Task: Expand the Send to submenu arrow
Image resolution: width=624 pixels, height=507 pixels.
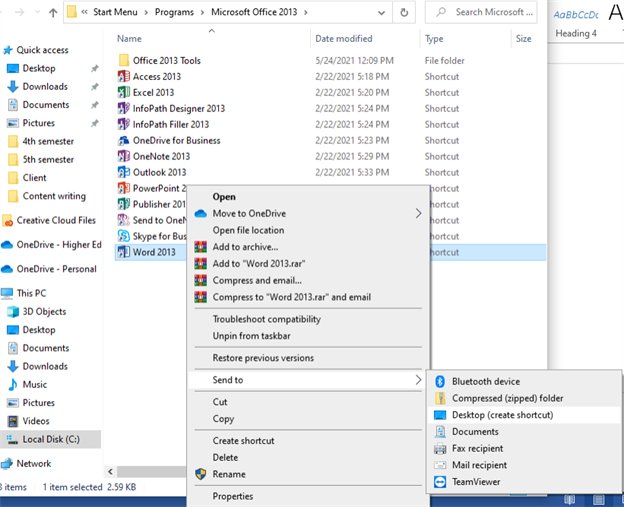Action: click(x=418, y=380)
